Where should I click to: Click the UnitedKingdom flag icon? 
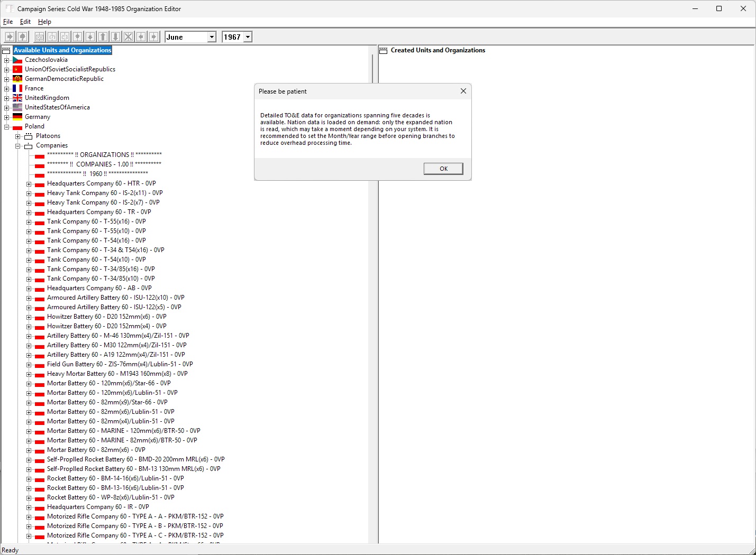[17, 98]
